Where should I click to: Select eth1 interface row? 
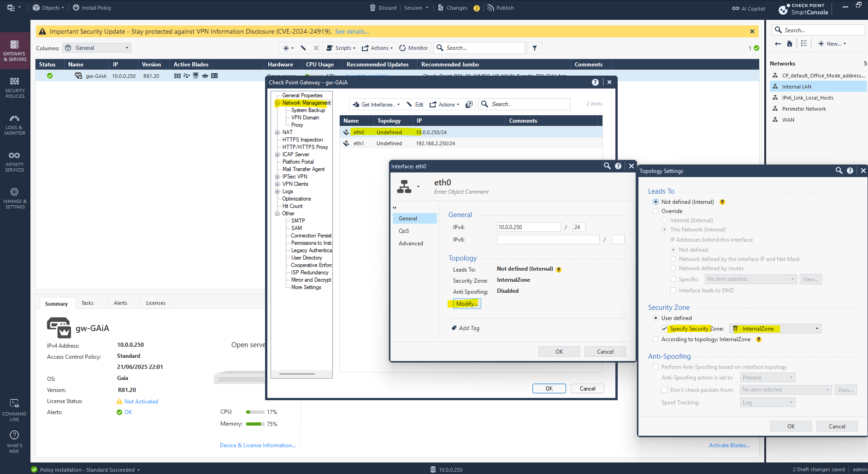[x=471, y=143]
